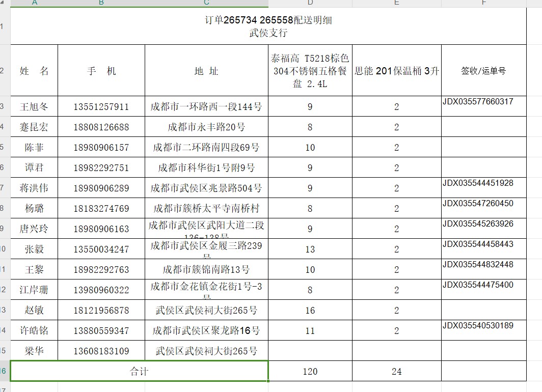Select quantity 11 in 许皓铭's row
This screenshot has width=542, height=392.
point(310,330)
